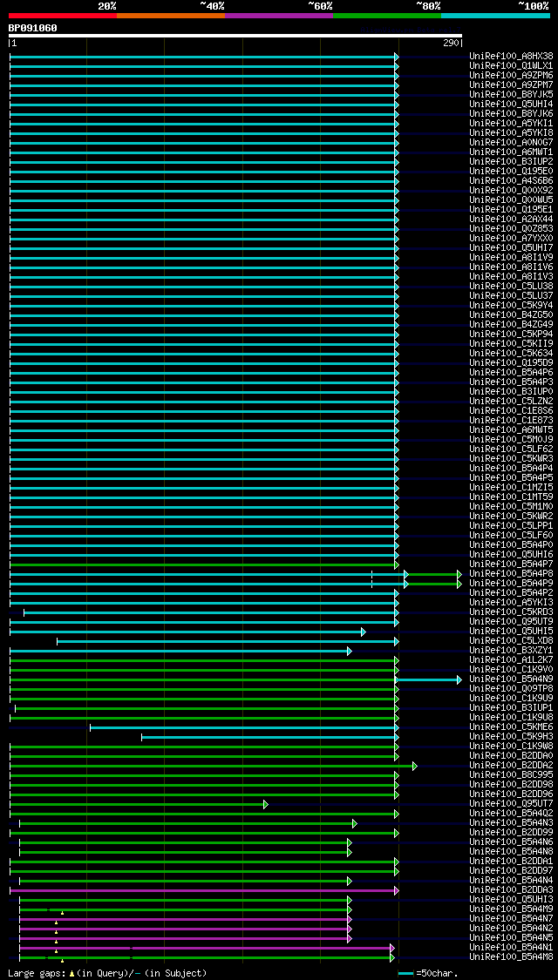
Task: Select hit UniRef100_Q5UHI7
Action: tap(511, 247)
